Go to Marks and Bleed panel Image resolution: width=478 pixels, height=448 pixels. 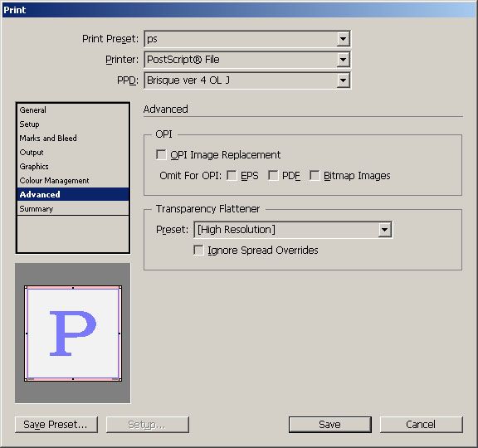tap(73, 138)
